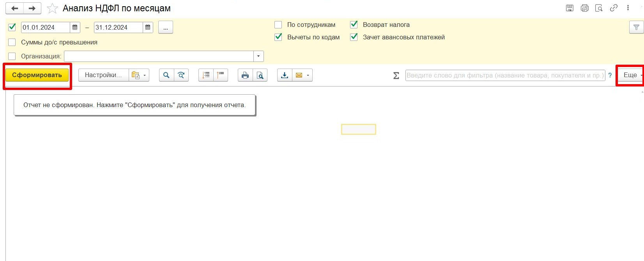Click the filter word input field
The width and height of the screenshot is (644, 261).
click(505, 76)
